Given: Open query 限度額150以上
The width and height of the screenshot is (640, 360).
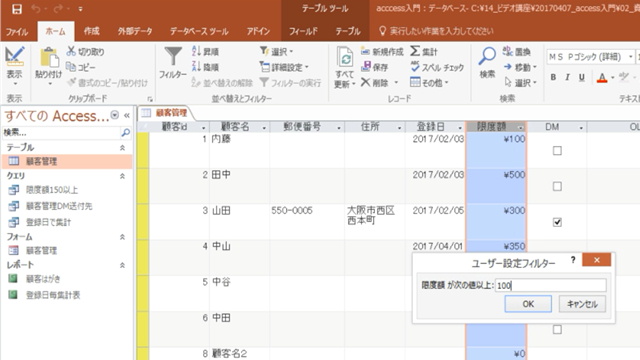Looking at the screenshot, I should click(x=52, y=190).
